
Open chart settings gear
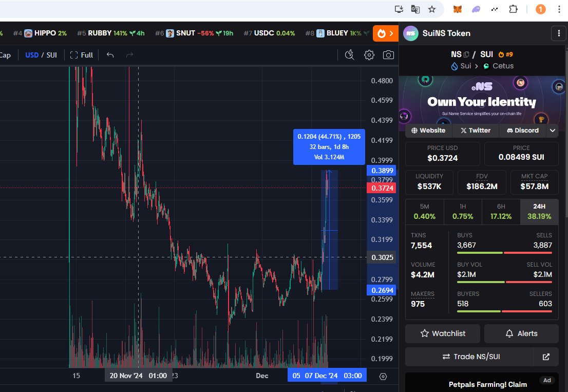tap(369, 54)
